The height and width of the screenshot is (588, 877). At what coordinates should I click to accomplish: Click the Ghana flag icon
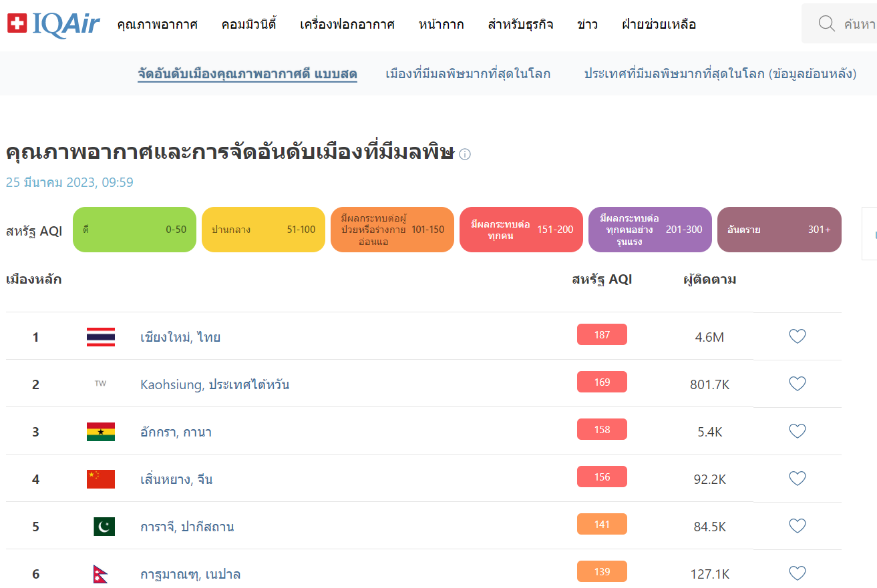[x=101, y=432]
